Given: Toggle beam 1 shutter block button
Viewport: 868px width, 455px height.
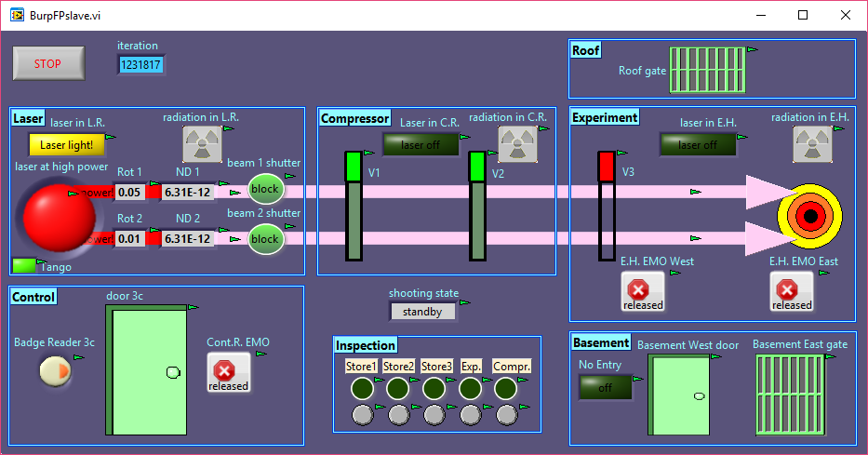Looking at the screenshot, I should [265, 189].
